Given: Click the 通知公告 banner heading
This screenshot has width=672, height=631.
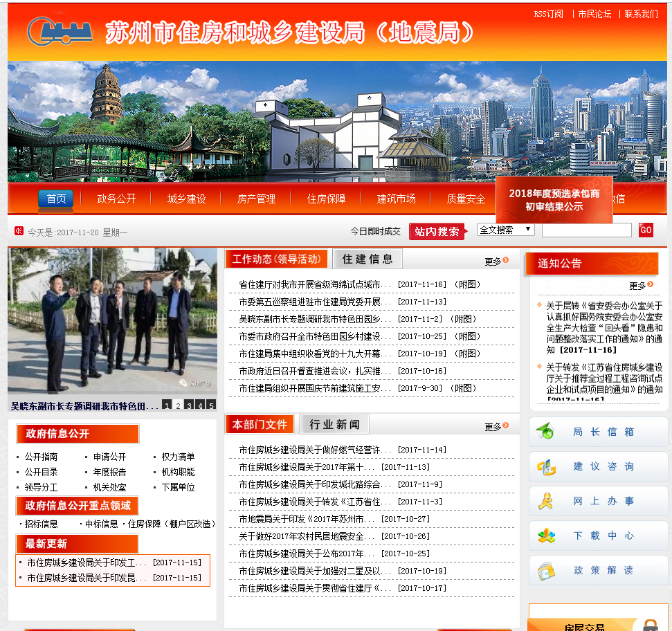Looking at the screenshot, I should [562, 262].
